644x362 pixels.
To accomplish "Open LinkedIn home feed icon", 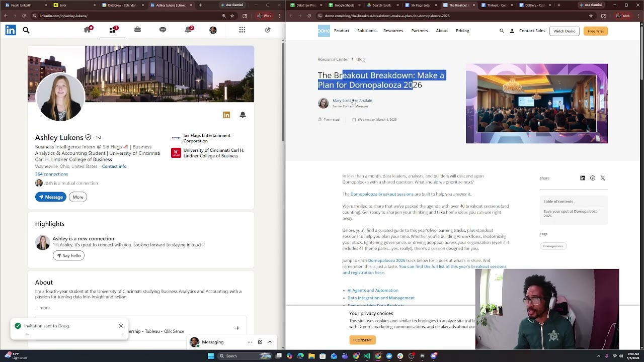I will [88, 30].
